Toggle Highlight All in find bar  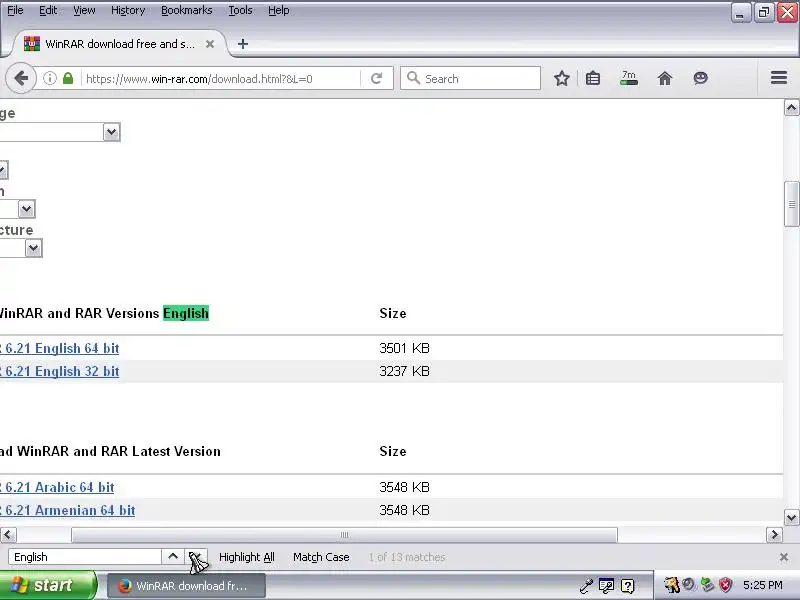(246, 557)
